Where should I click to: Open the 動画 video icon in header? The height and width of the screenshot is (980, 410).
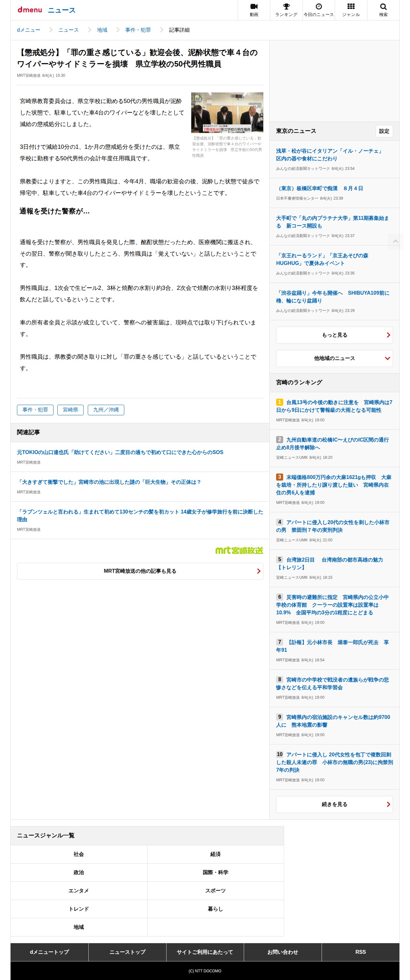pos(254,10)
